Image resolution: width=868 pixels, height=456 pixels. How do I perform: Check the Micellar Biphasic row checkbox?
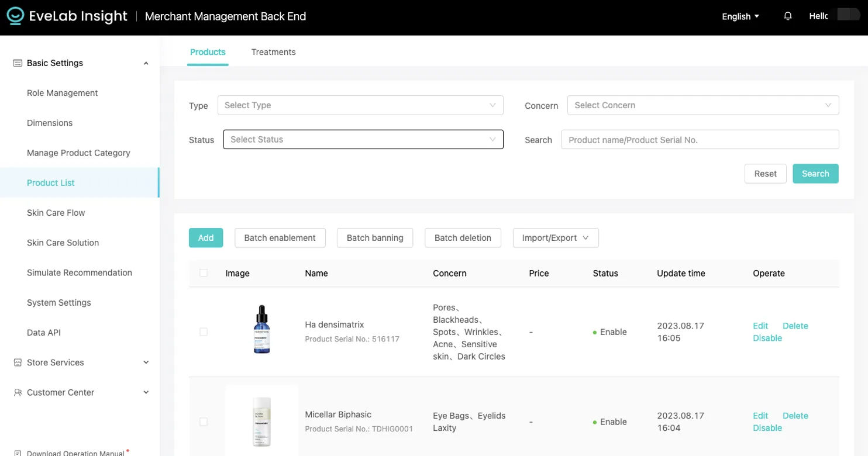tap(204, 422)
